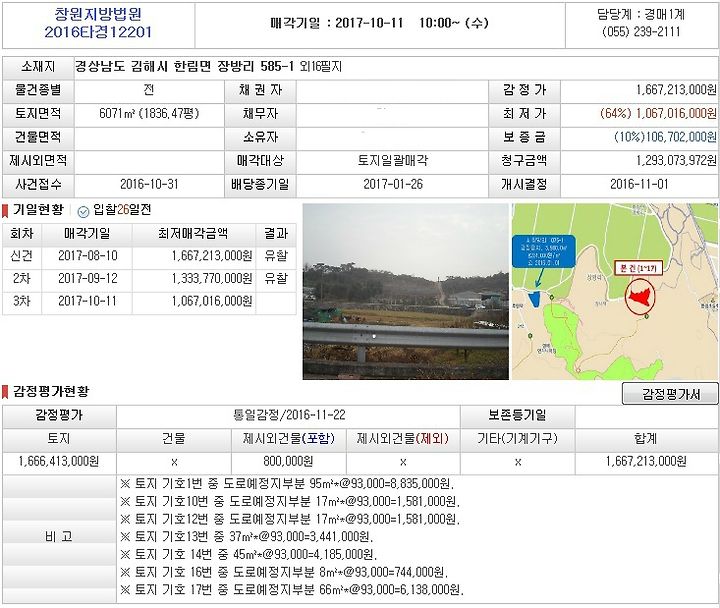Open the property site photo thumbnail
The width and height of the screenshot is (720, 608).
pos(405,292)
